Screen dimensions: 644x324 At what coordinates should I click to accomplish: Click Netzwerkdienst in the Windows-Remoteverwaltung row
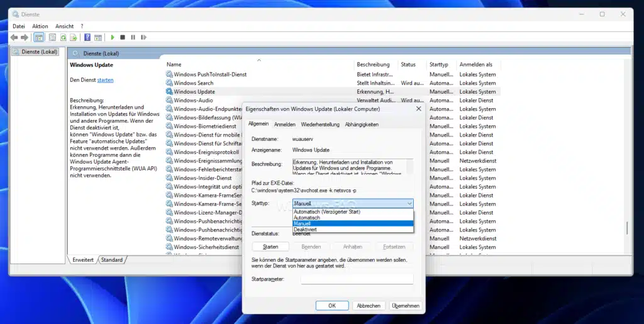[x=478, y=238]
